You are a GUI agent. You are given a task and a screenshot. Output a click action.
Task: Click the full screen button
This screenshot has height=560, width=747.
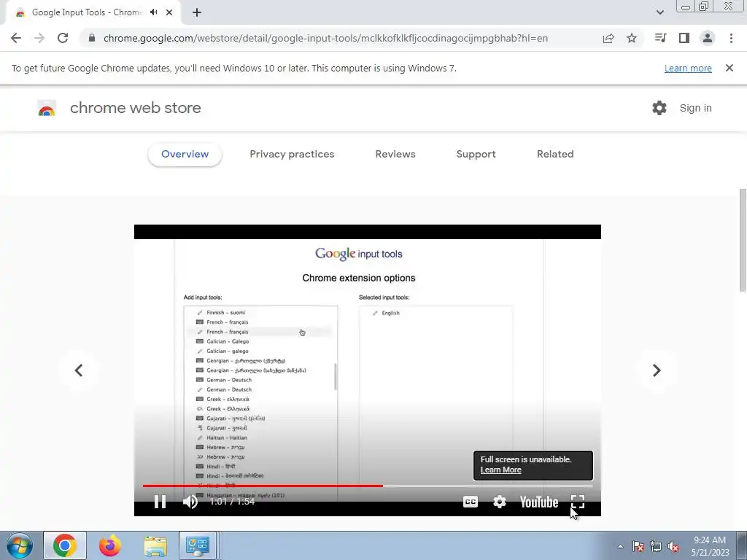pyautogui.click(x=578, y=502)
